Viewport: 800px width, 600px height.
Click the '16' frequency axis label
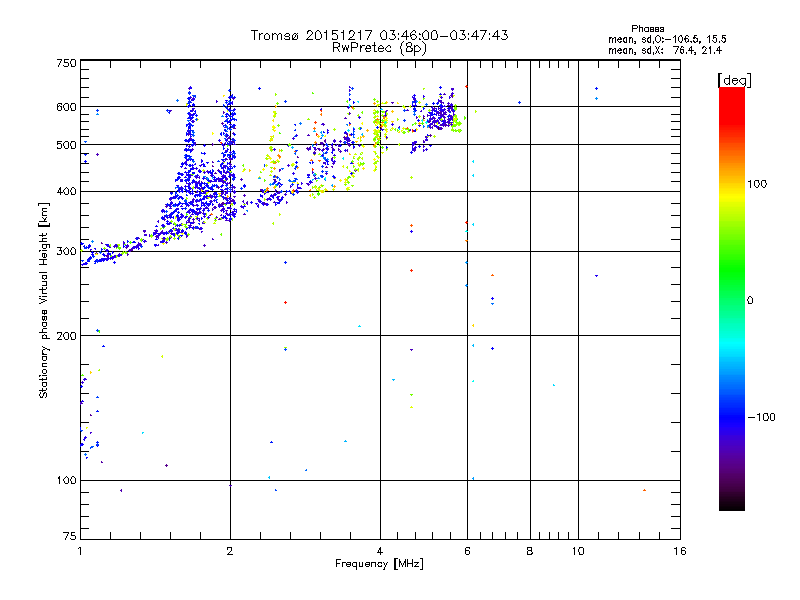680,551
